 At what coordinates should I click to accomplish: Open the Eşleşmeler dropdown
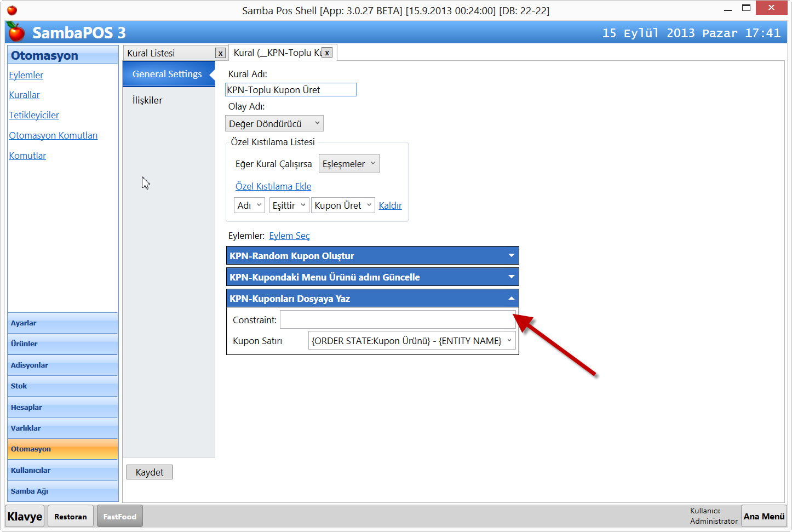tap(348, 164)
